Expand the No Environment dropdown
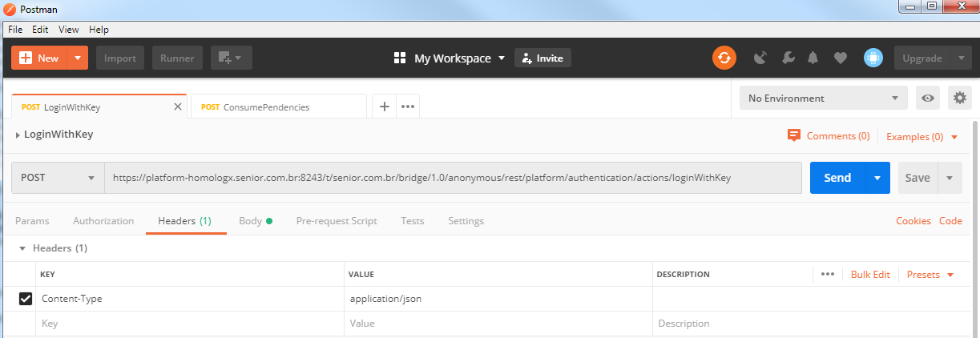980x338 pixels. (x=823, y=99)
